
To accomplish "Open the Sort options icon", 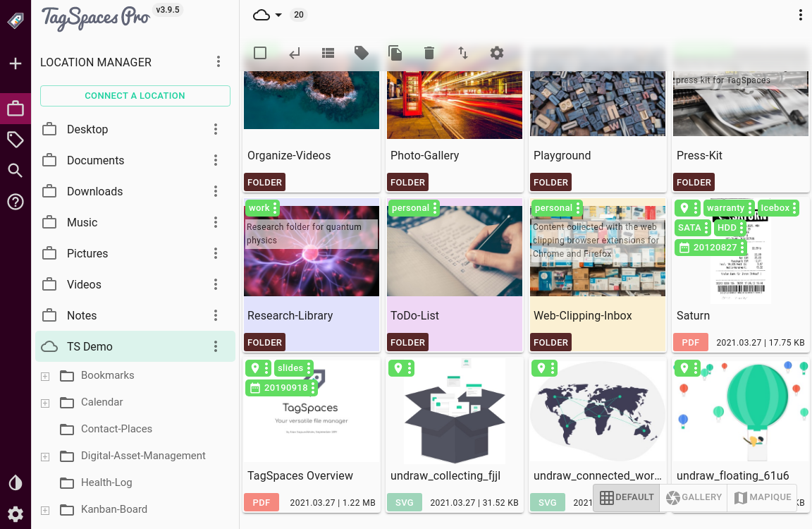I will (x=463, y=52).
